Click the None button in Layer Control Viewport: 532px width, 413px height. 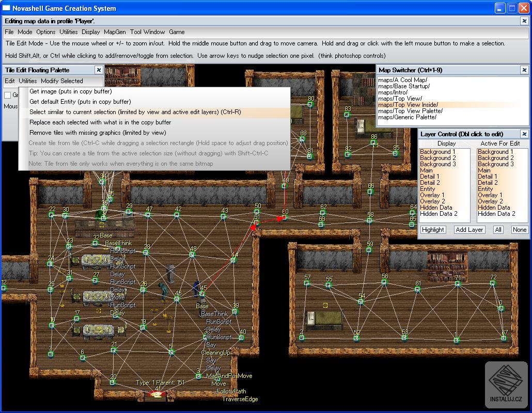(x=520, y=230)
